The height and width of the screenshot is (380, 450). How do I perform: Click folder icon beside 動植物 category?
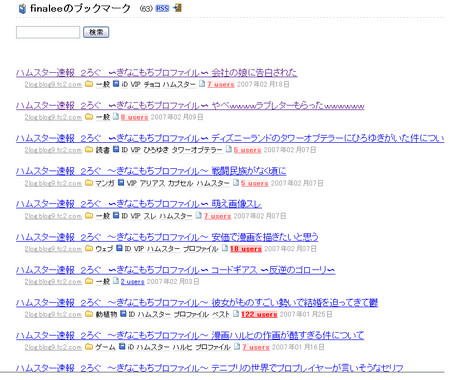click(x=89, y=314)
